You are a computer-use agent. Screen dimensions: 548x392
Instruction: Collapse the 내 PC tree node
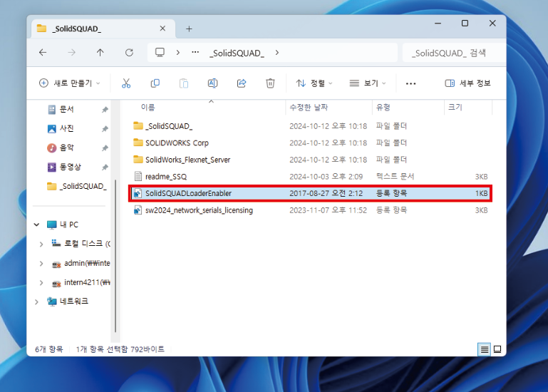coord(36,225)
